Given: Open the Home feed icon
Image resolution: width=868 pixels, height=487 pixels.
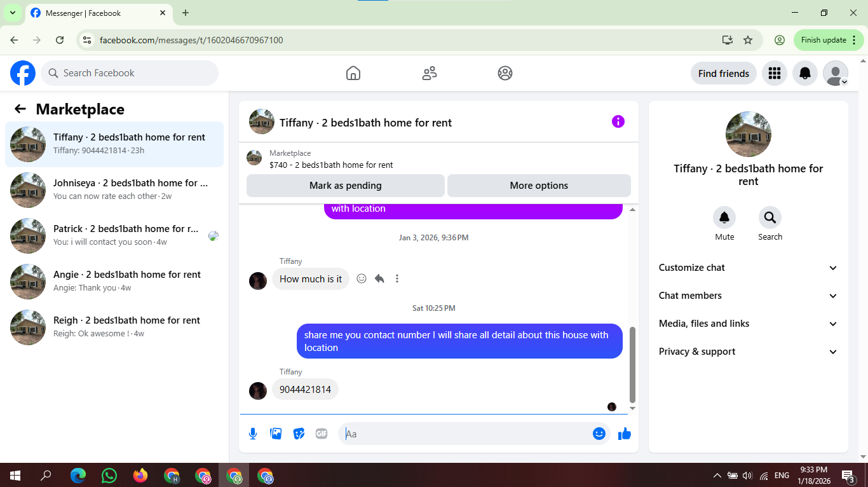Looking at the screenshot, I should coord(353,73).
